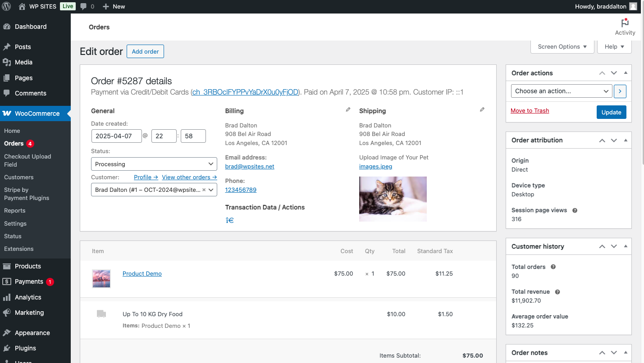
Task: Open the Products menu in sidebar
Action: coord(27,266)
